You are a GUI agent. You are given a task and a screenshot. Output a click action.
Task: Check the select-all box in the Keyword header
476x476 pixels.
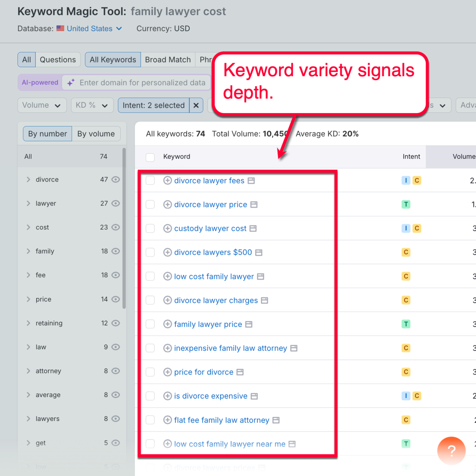tap(150, 157)
